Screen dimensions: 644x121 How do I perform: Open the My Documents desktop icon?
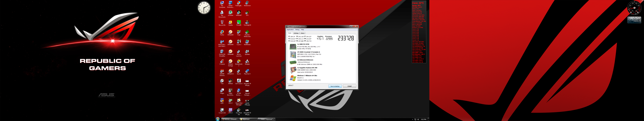(222, 14)
